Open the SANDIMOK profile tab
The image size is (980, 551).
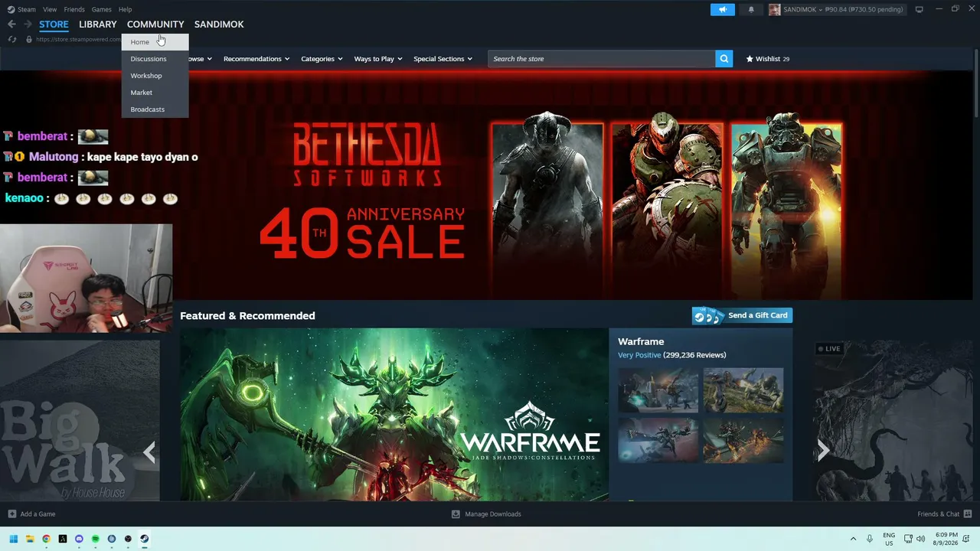[219, 24]
